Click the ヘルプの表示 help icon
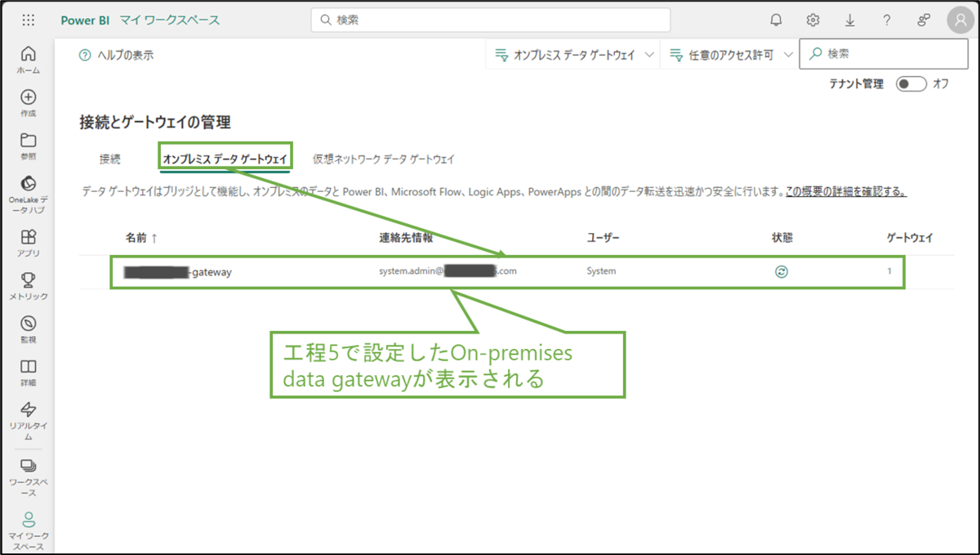980x555 pixels. pyautogui.click(x=84, y=56)
